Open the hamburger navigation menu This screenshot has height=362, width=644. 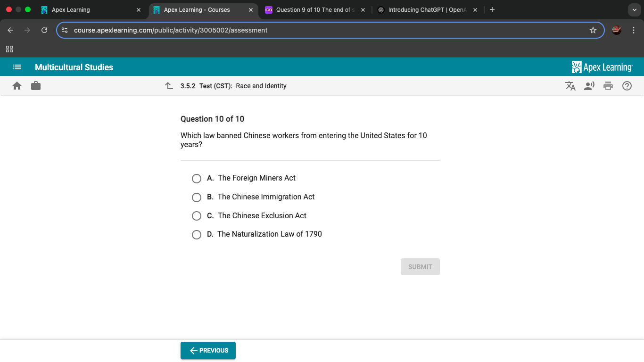pyautogui.click(x=17, y=67)
